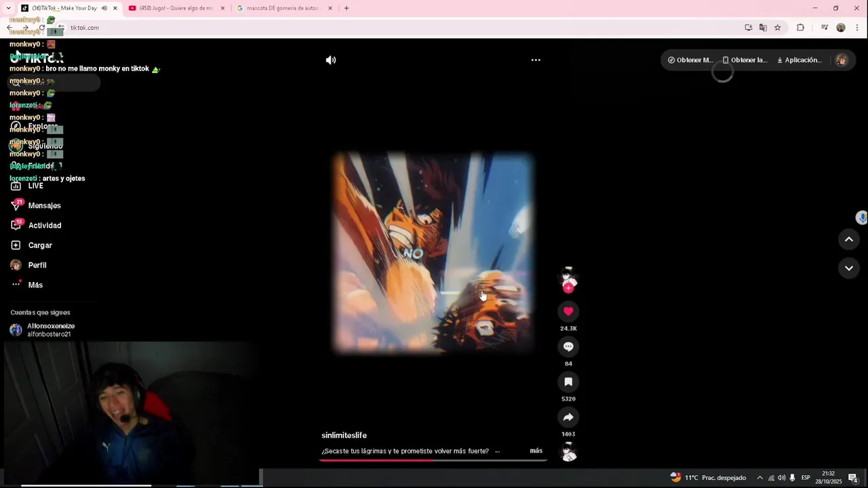Open system volume tray icon
The image size is (868, 488).
(781, 478)
